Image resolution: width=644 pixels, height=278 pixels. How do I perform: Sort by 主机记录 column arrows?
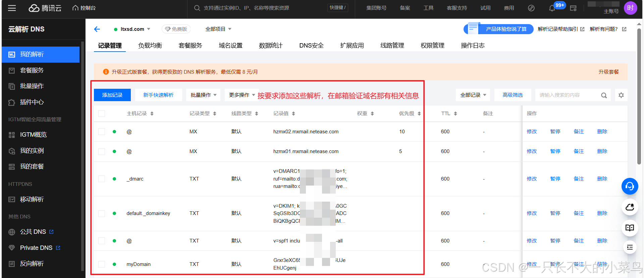click(152, 114)
